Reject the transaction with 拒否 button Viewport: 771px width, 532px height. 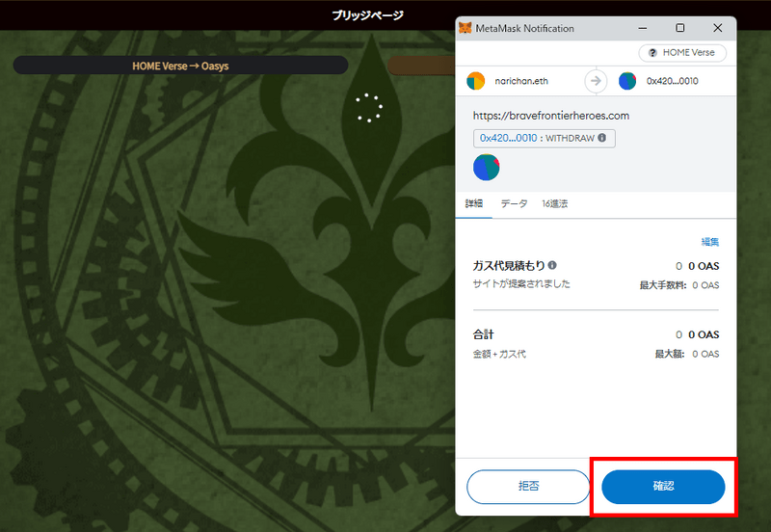click(x=528, y=487)
